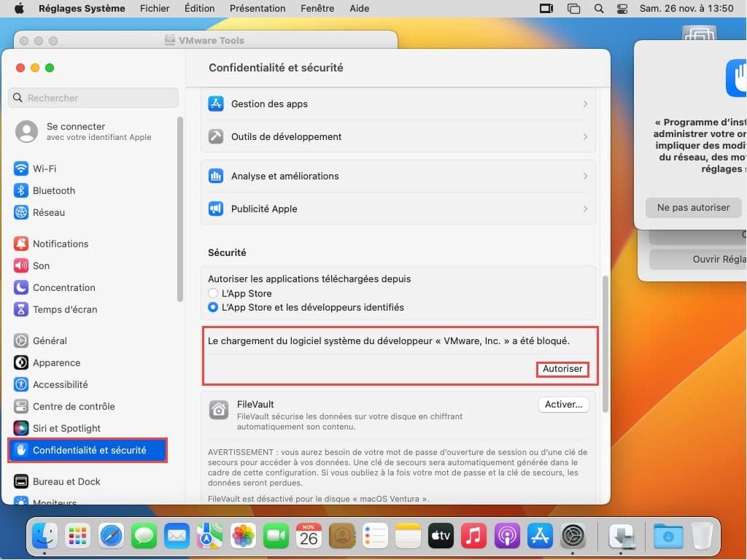The image size is (747, 560).
Task: Open the Réglages Système menu
Action: coord(82,9)
